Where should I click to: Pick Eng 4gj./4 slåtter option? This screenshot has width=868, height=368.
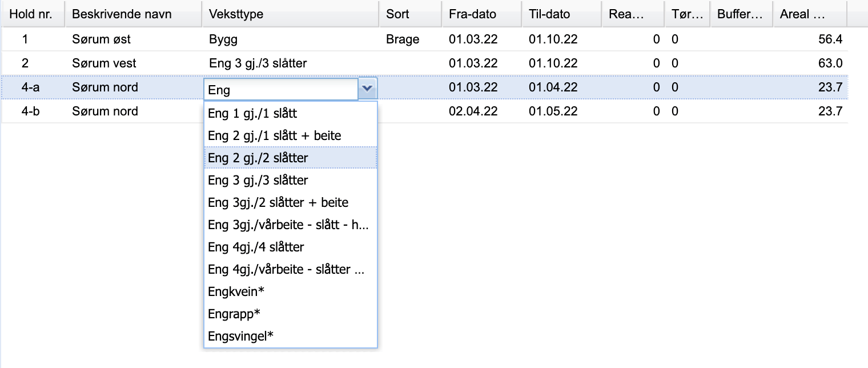point(291,247)
